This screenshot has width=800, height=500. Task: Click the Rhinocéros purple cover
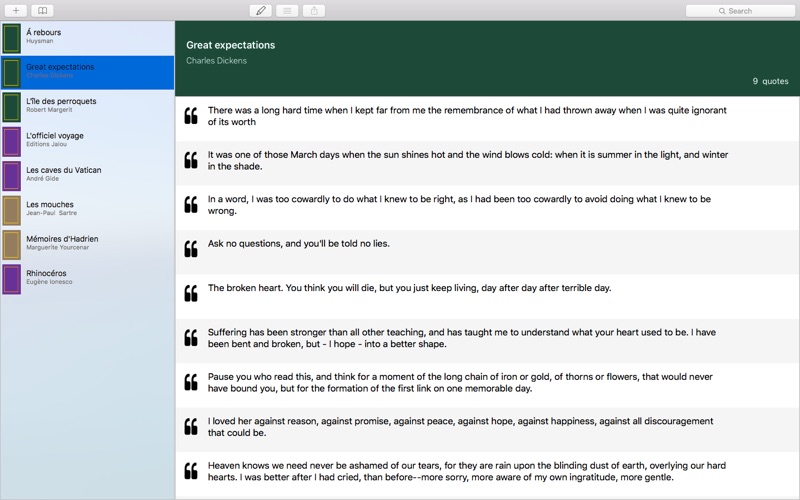[x=11, y=279]
